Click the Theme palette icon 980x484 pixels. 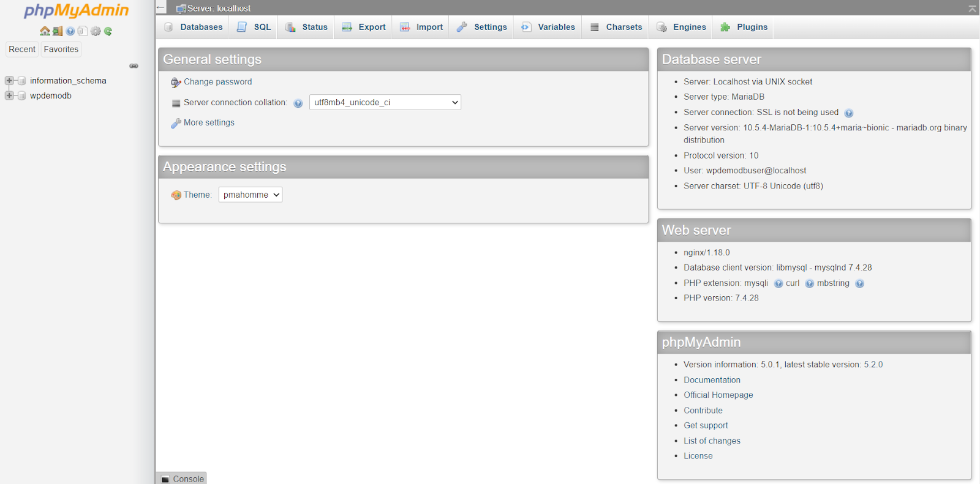point(176,195)
